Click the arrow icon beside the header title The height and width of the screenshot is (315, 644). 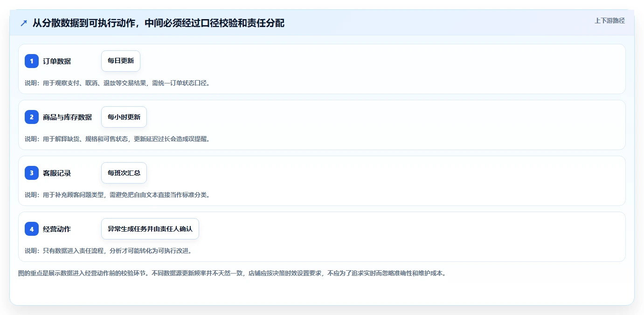24,23
